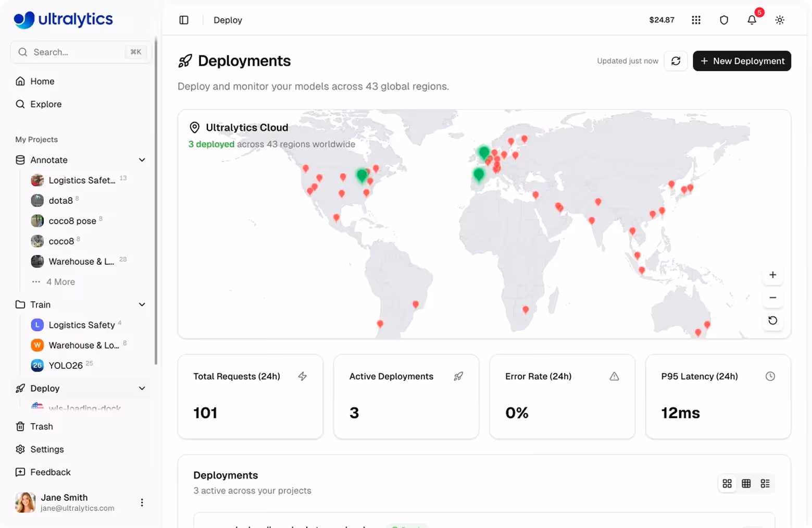The image size is (812, 528).
Task: Toggle the sidebar panel icon
Action: [x=184, y=20]
